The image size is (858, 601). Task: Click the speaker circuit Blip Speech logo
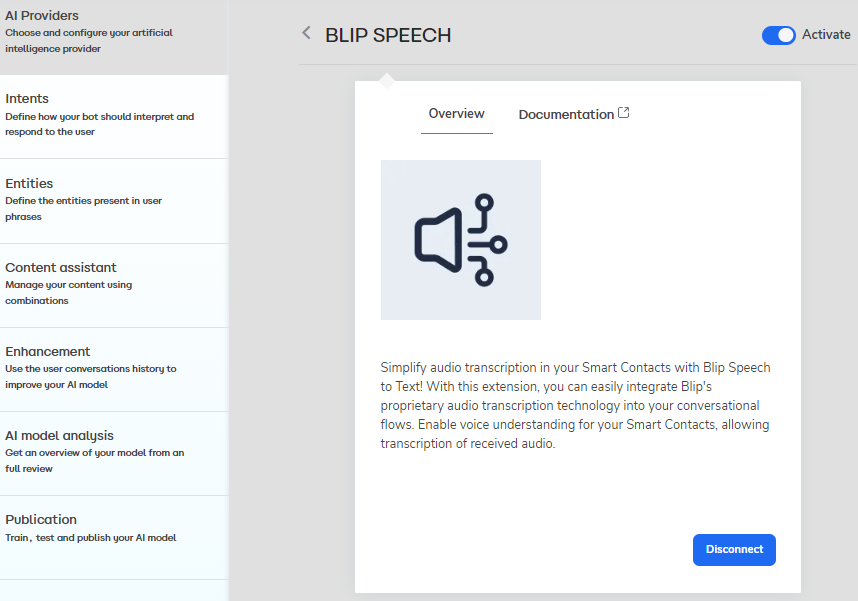(x=461, y=240)
